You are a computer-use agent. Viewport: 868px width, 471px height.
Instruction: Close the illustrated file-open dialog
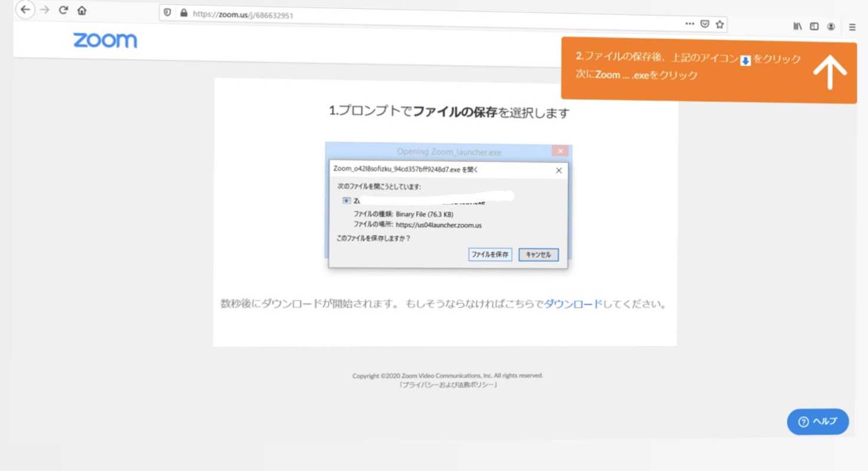click(x=558, y=170)
